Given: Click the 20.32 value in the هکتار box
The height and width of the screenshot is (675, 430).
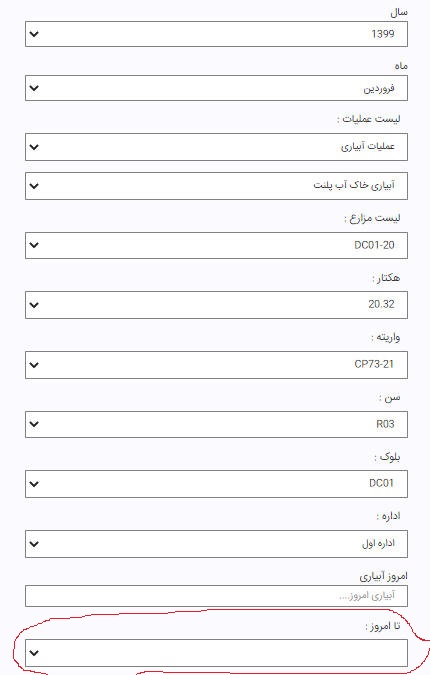Looking at the screenshot, I should click(x=381, y=304).
